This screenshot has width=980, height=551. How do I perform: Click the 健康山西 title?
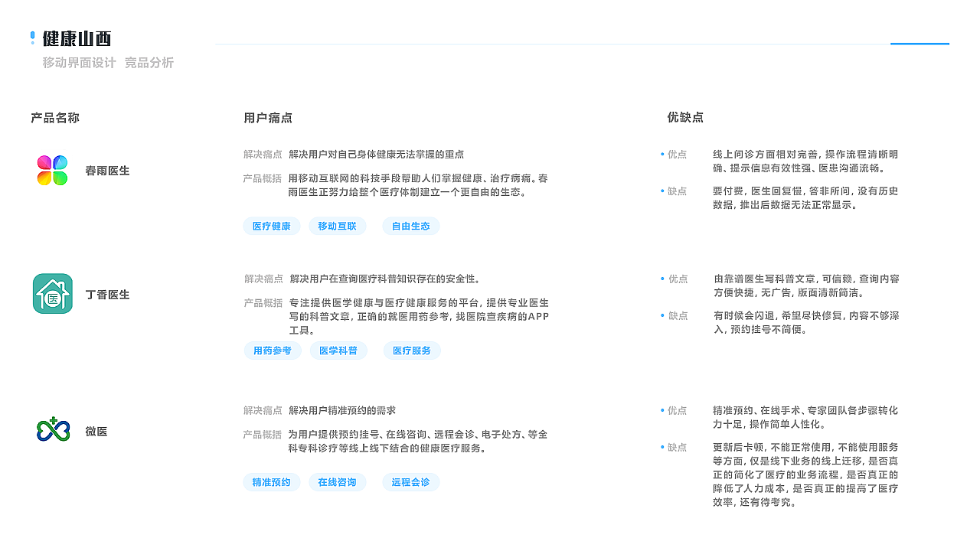77,38
